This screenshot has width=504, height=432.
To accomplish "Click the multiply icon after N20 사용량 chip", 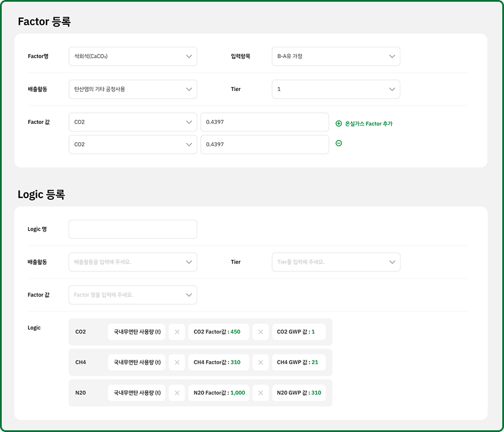I will [177, 393].
